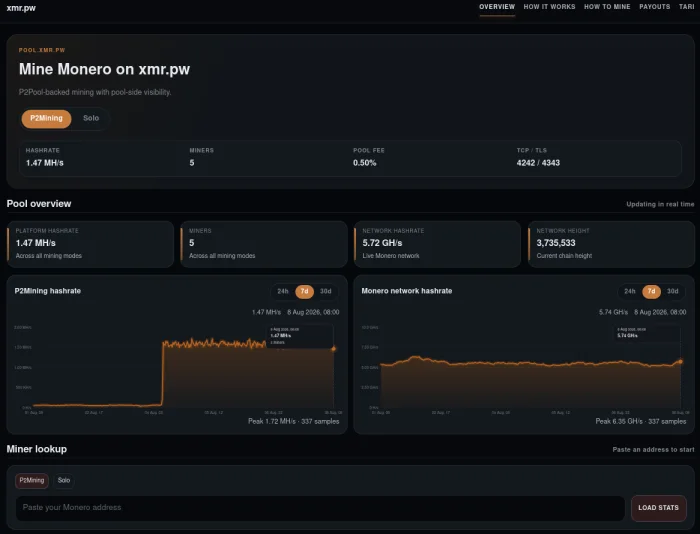The width and height of the screenshot is (700, 534).
Task: Click the 'Live Monero network' caption
Action: (391, 256)
